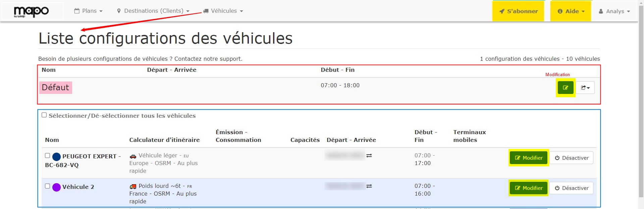Open Destinations (Clients) menu
The height and width of the screenshot is (209, 644).
click(x=153, y=11)
